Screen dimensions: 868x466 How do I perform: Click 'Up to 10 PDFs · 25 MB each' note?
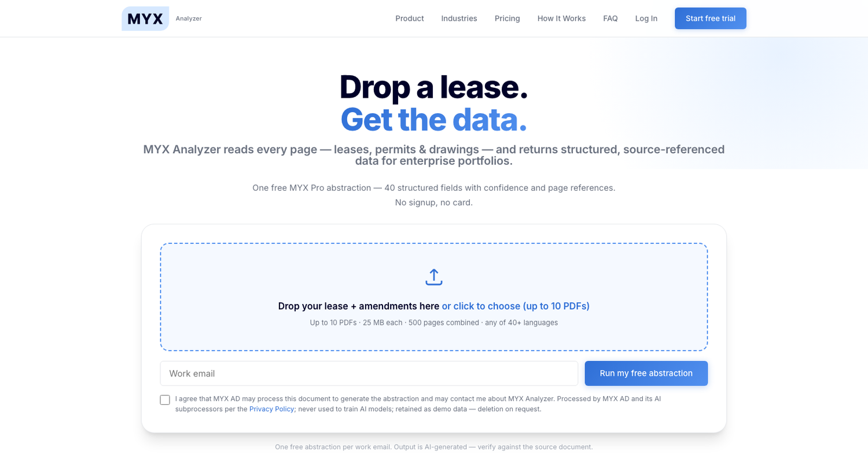pyautogui.click(x=434, y=323)
